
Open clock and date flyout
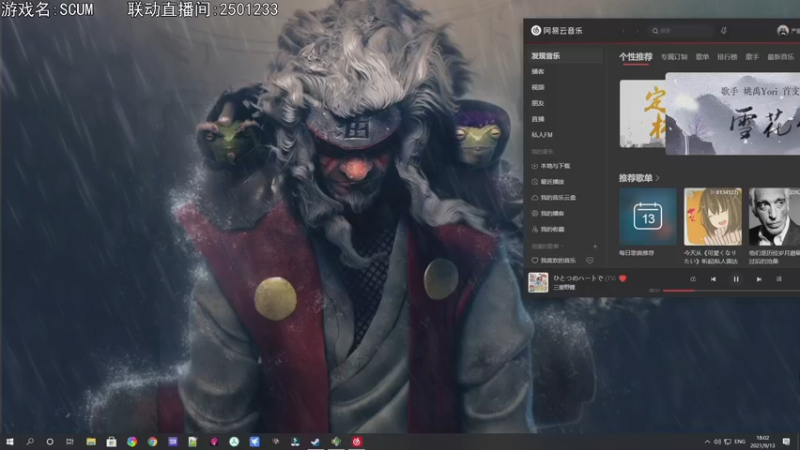(x=763, y=442)
